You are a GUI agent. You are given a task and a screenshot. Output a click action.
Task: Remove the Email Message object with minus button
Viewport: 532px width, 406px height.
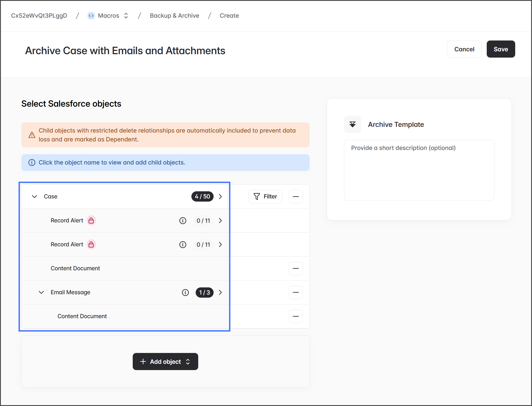296,293
